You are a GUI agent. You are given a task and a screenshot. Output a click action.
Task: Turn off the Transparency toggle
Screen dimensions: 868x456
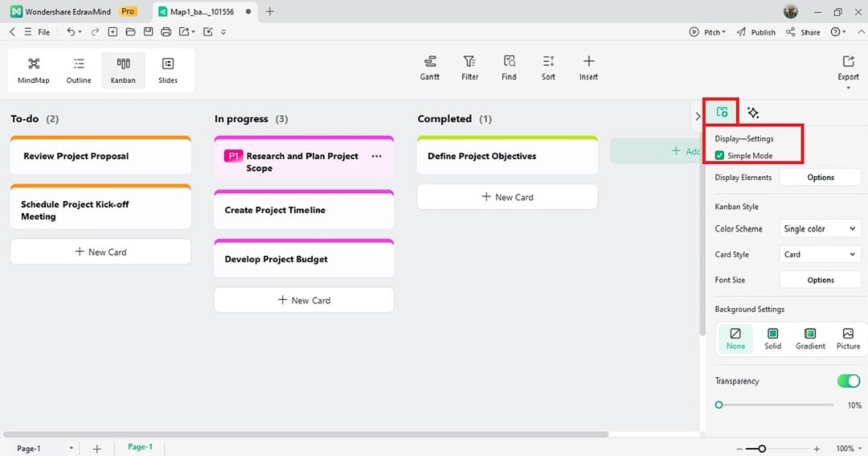(848, 380)
